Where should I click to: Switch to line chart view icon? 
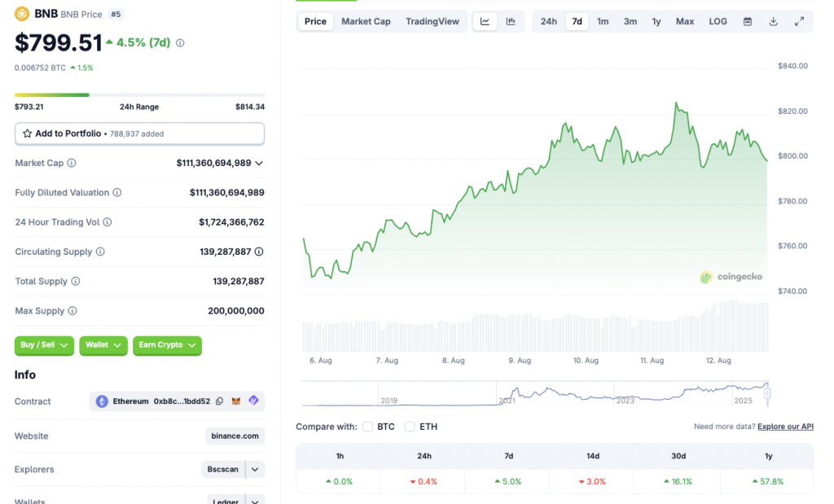[485, 21]
